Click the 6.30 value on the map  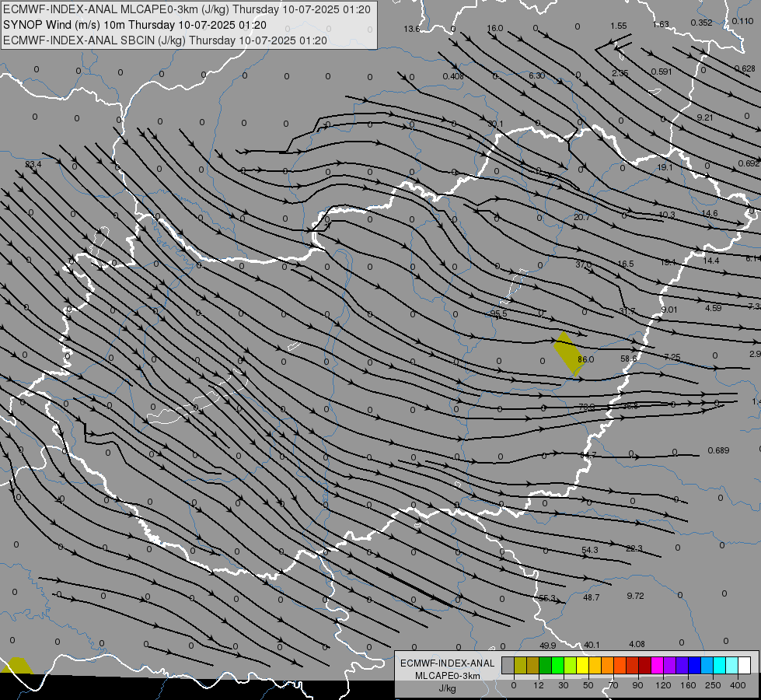536,75
